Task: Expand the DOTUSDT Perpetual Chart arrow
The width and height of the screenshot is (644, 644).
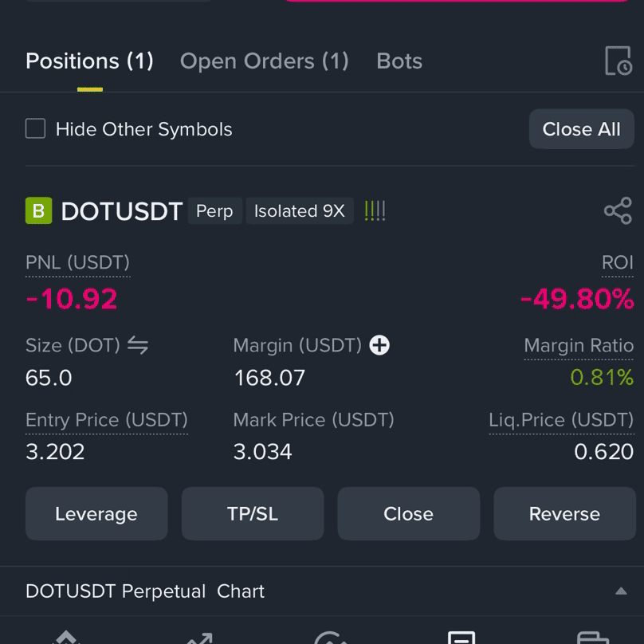Action: (621, 591)
